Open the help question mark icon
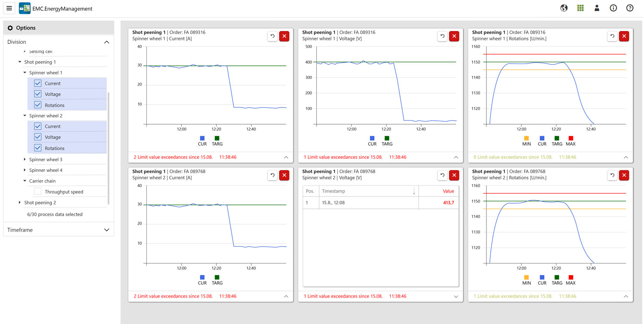This screenshot has width=644, height=324. pos(630,8)
